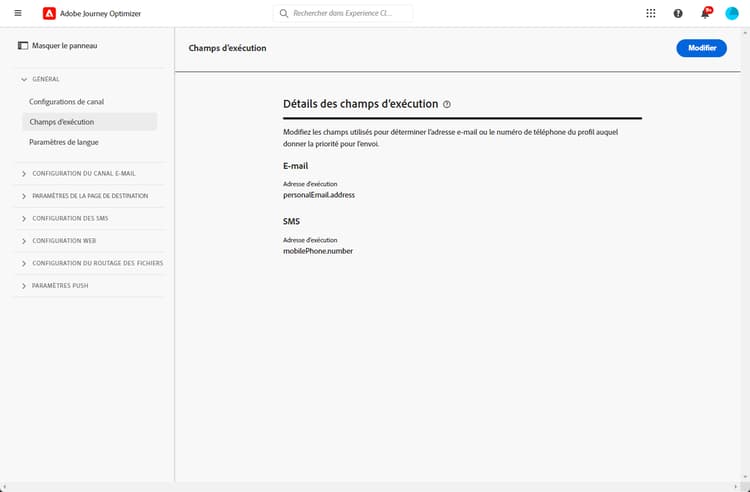
Task: Click the Adobe Journey Optimizer logo
Action: point(50,13)
